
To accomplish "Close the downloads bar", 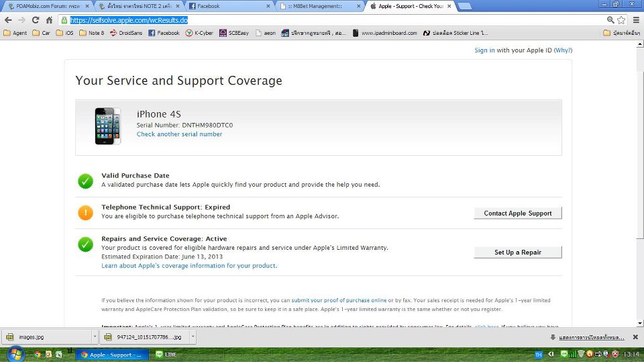I will pos(635,337).
